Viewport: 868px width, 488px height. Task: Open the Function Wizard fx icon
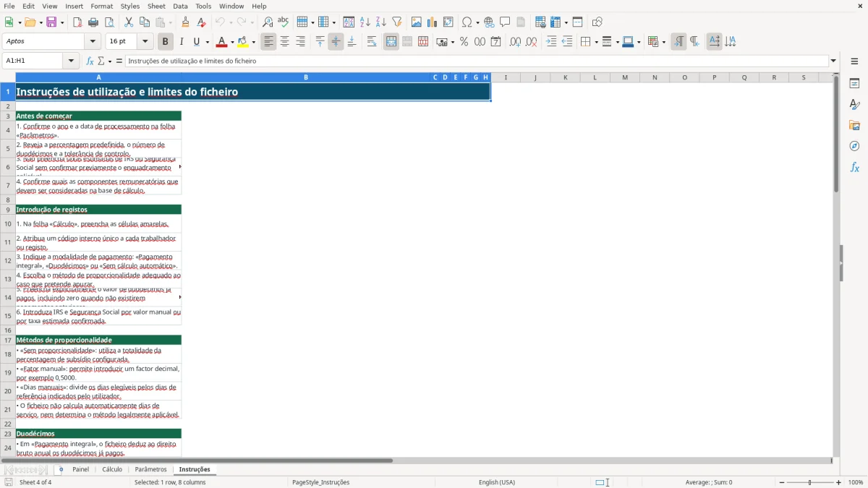[90, 61]
